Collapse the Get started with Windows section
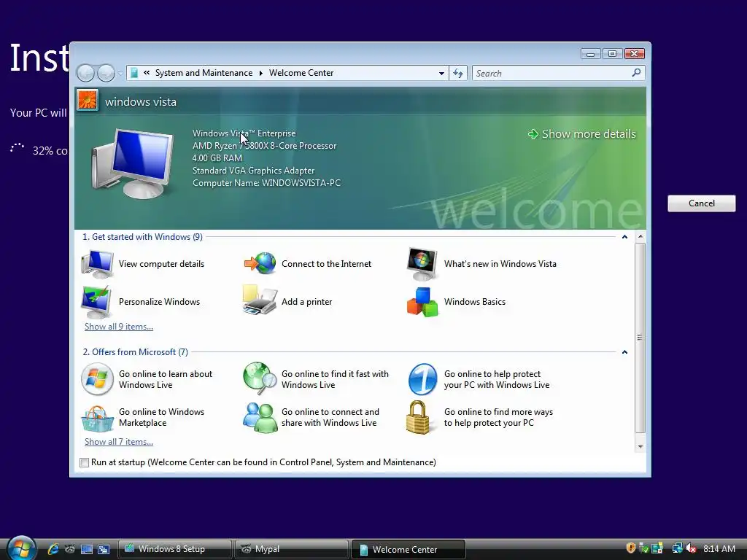The height and width of the screenshot is (560, 747). click(x=624, y=237)
